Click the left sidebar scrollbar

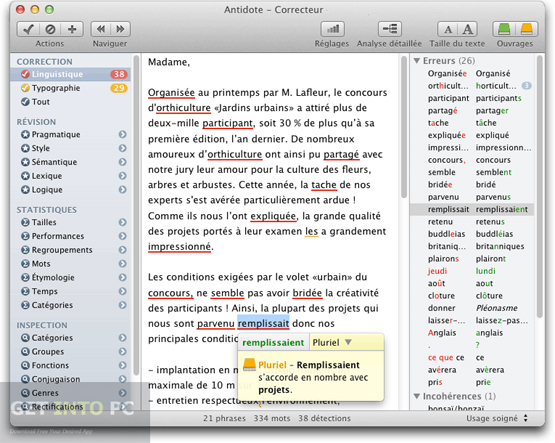[136, 215]
